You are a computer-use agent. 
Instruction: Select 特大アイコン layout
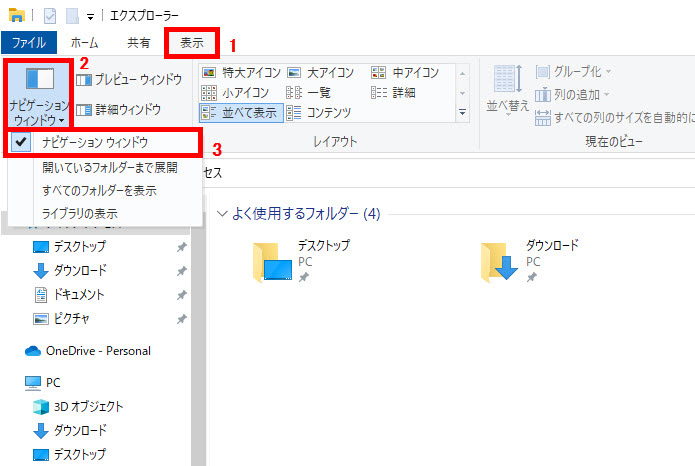coord(240,73)
